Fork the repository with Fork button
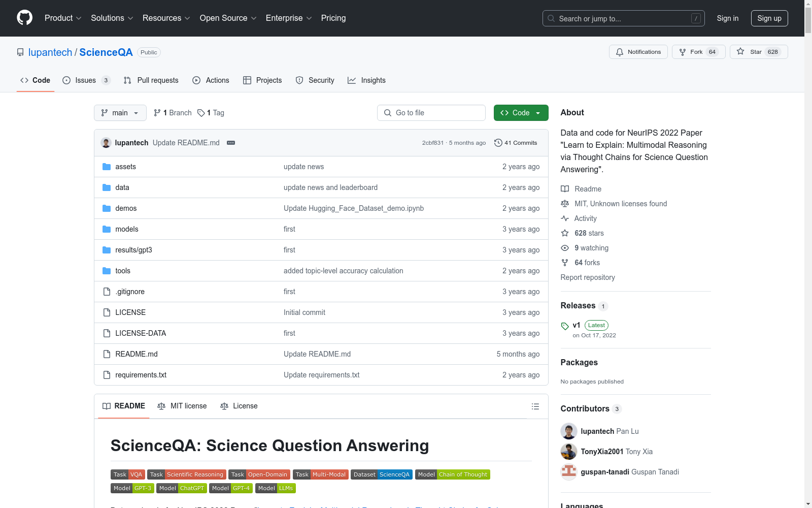Screen dimensions: 812x508 click(699, 52)
